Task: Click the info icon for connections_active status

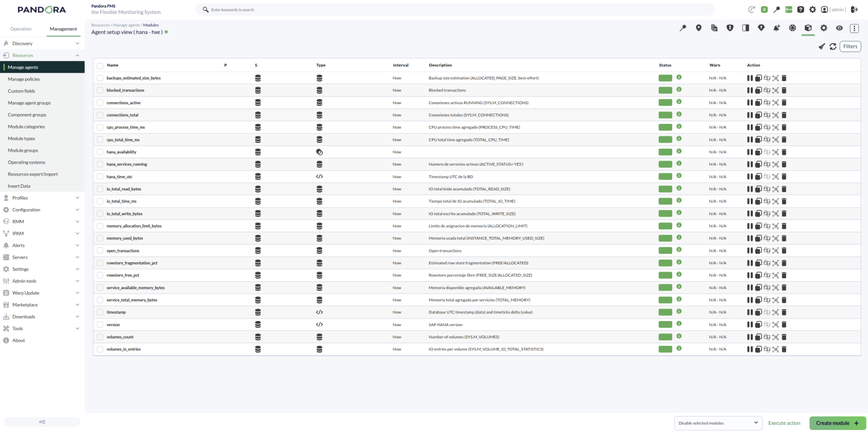Action: tap(679, 102)
